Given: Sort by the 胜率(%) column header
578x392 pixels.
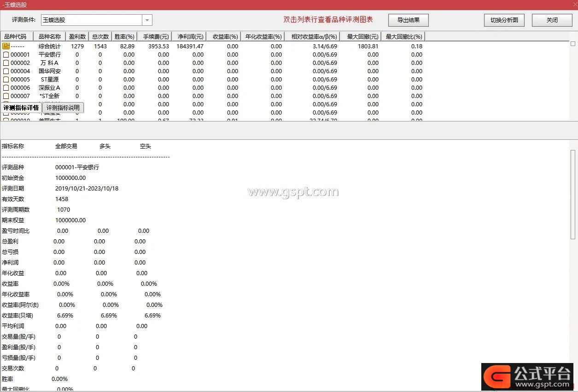Looking at the screenshot, I should 124,36.
